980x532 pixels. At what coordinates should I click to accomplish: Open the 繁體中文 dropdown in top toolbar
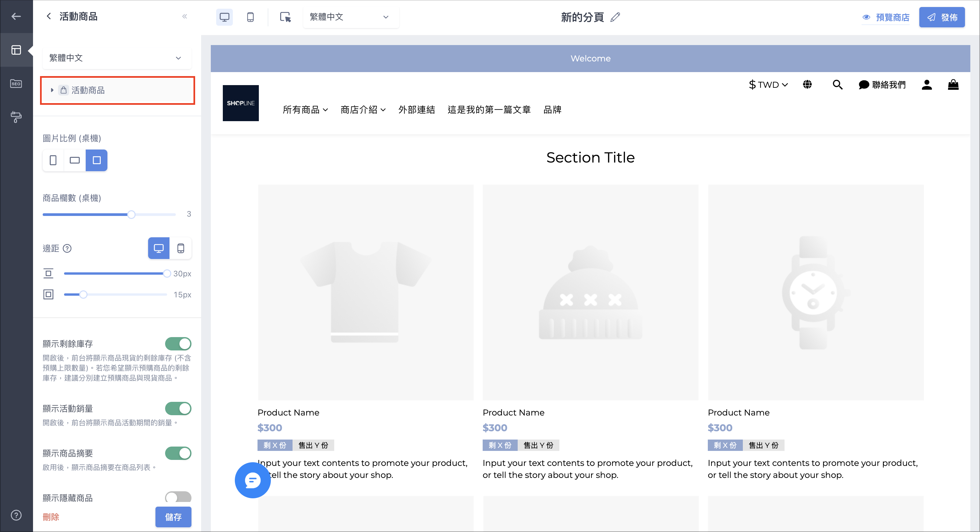(x=351, y=17)
